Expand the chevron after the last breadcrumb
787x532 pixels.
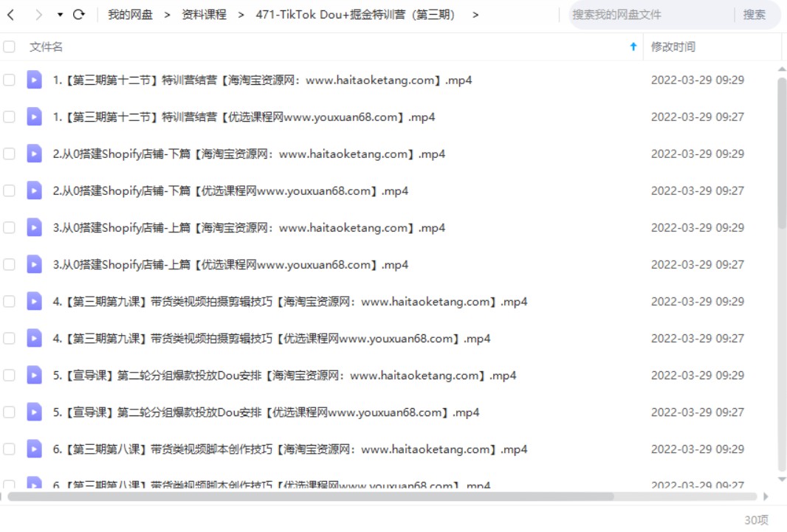(475, 15)
